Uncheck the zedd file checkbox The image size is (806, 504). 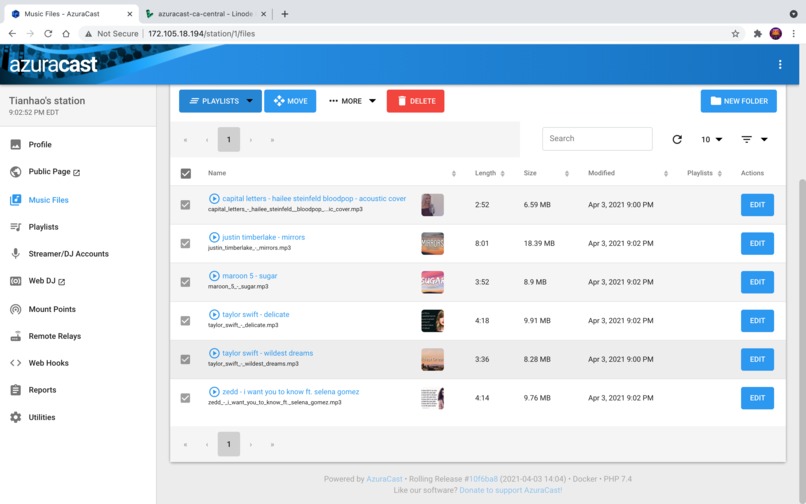pos(186,398)
